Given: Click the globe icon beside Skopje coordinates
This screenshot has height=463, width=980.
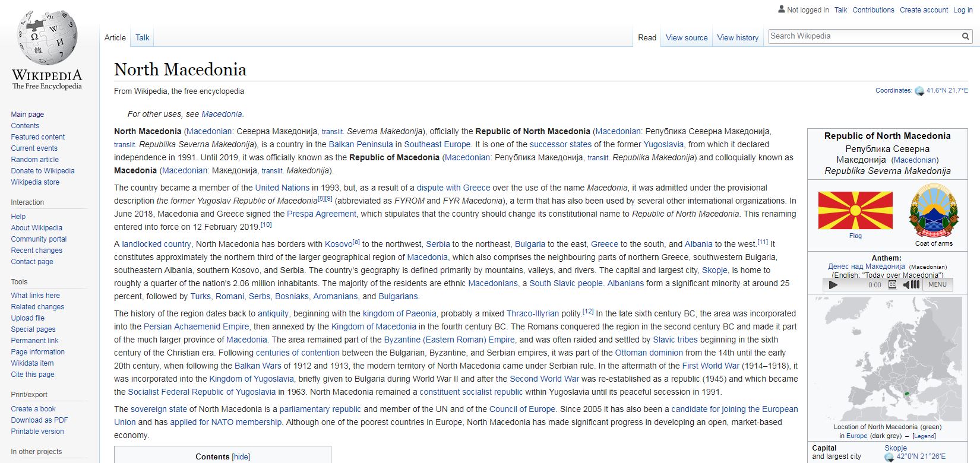Looking at the screenshot, I should pyautogui.click(x=889, y=457).
